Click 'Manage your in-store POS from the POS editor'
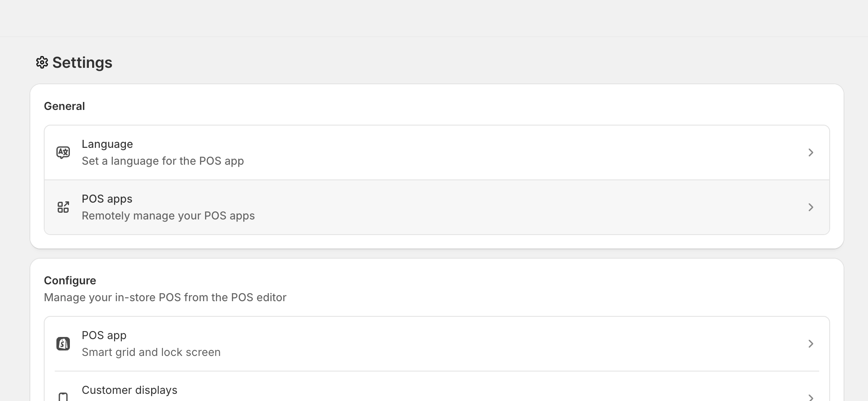The height and width of the screenshot is (401, 868). click(x=165, y=297)
